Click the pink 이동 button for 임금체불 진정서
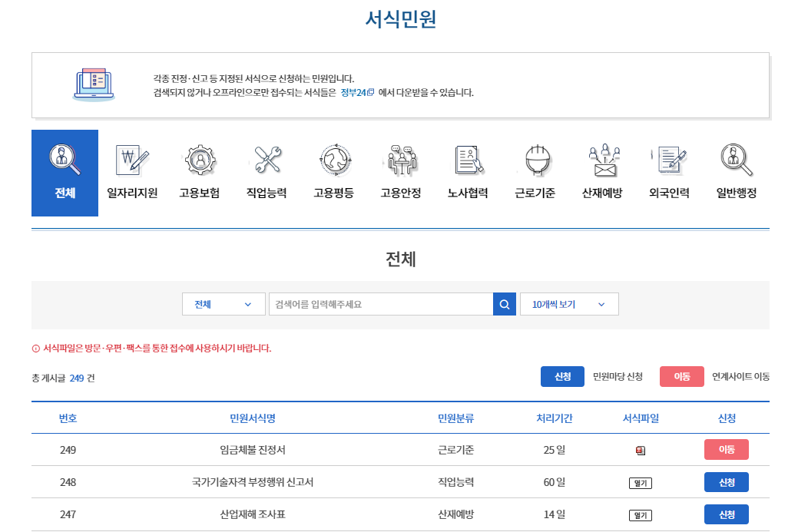Viewport: 808px width, 532px height. (726, 450)
